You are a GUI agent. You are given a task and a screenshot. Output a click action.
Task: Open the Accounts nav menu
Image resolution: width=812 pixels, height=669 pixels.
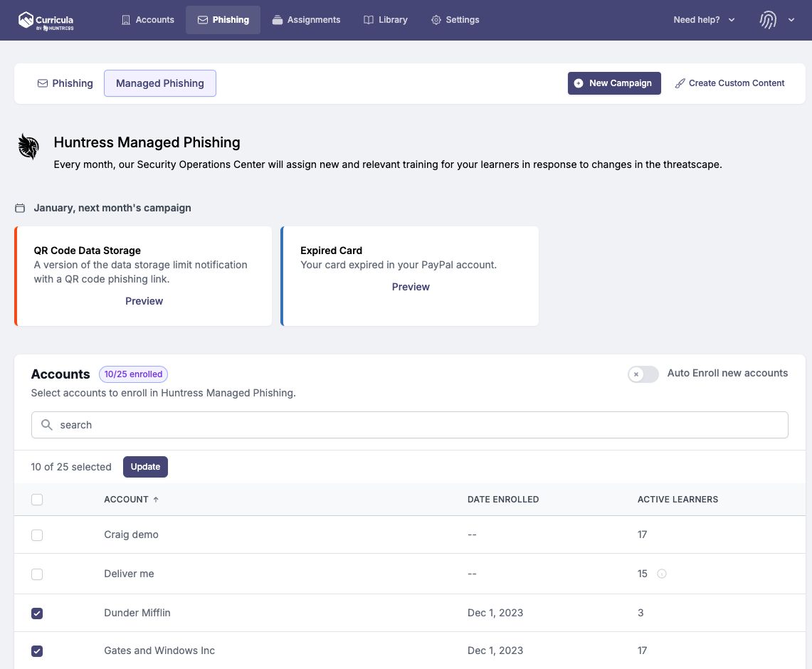[x=148, y=20]
